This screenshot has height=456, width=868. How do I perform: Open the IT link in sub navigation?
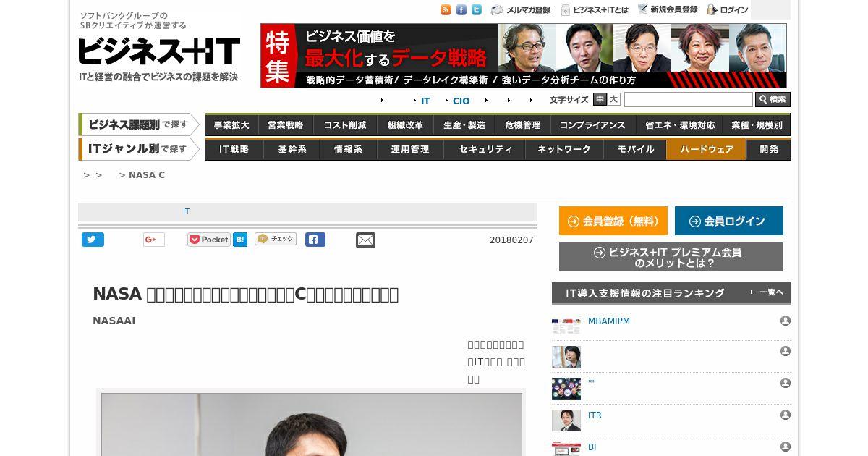pos(425,101)
